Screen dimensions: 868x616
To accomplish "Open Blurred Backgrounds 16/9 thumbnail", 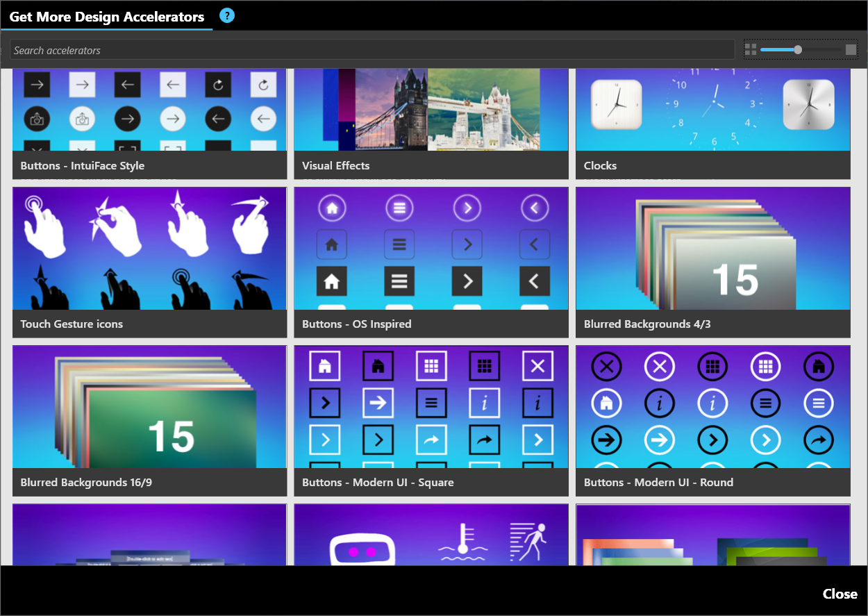I will pos(149,407).
